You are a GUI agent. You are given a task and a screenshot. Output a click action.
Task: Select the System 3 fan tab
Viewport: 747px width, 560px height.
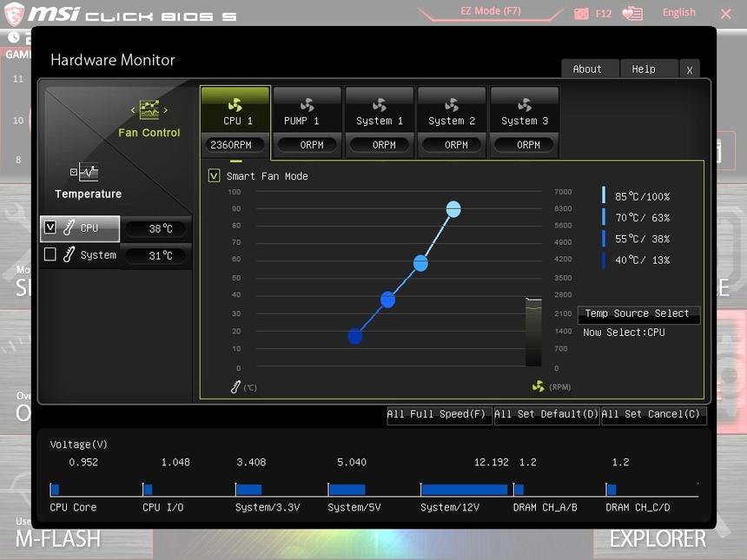[525, 122]
